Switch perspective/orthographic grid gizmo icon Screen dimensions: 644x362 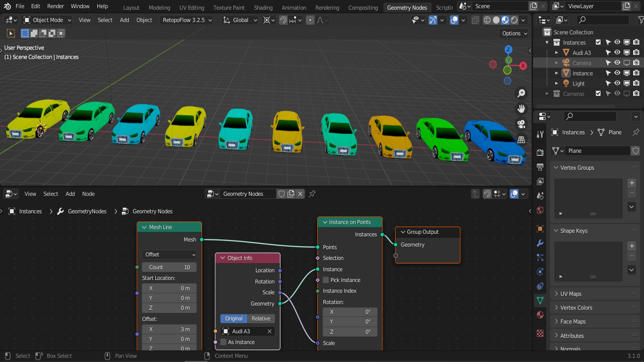tap(521, 139)
